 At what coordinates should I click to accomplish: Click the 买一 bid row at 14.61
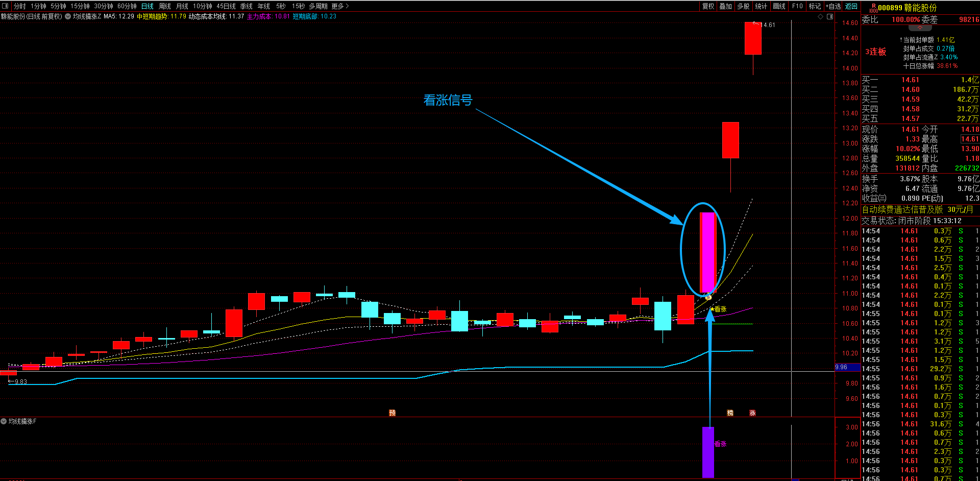coord(920,80)
